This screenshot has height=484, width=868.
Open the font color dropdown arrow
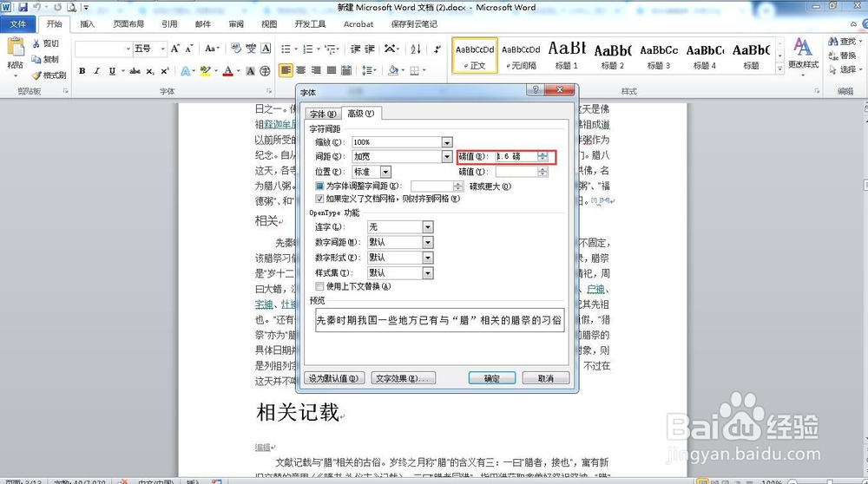pyautogui.click(x=238, y=71)
